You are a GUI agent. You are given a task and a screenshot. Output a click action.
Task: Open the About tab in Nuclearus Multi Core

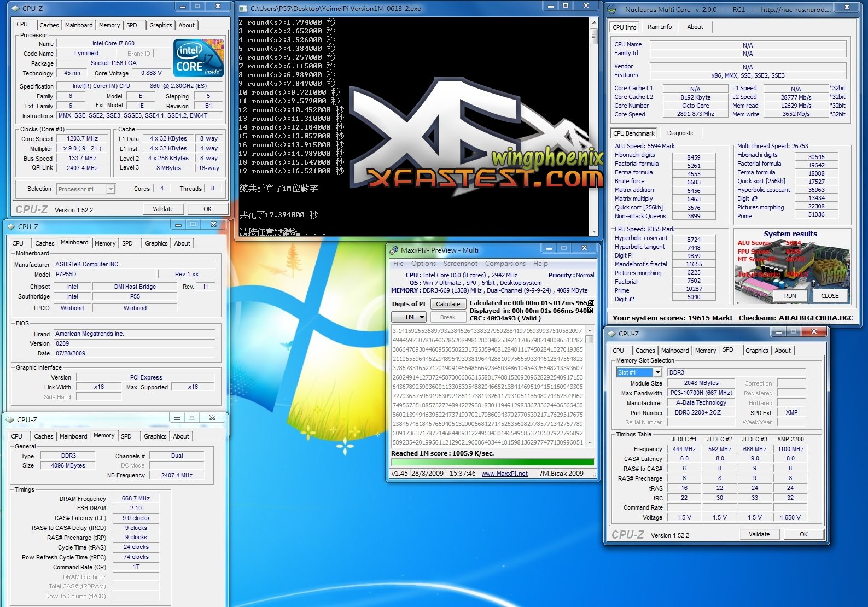(x=695, y=27)
